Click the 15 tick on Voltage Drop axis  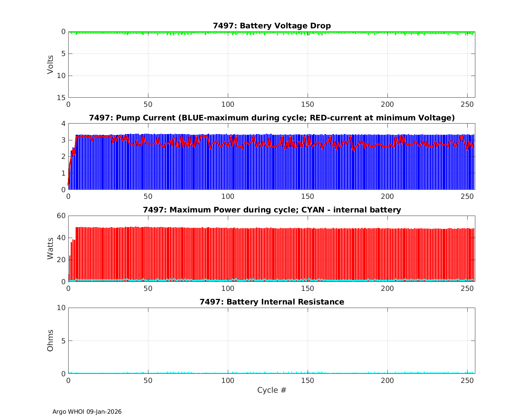click(62, 98)
